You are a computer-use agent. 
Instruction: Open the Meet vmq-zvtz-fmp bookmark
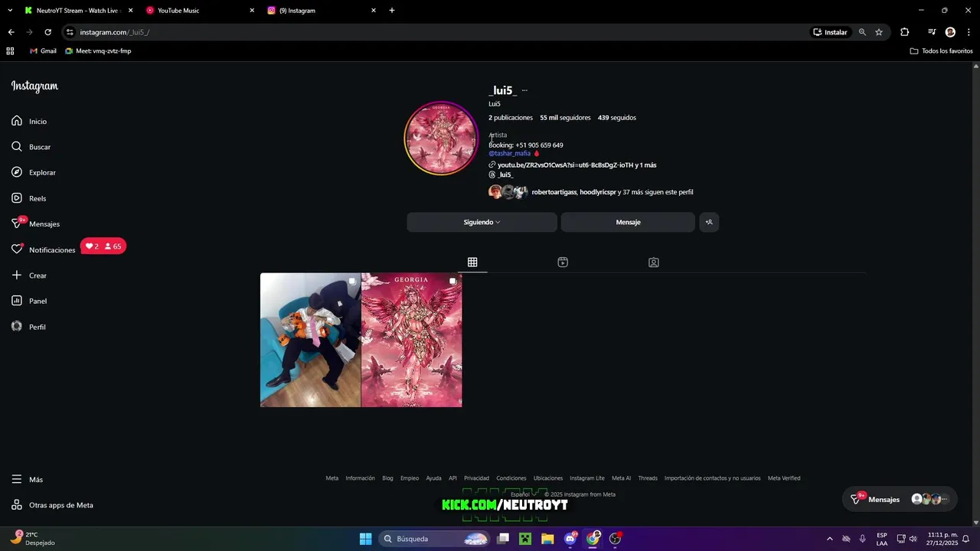pos(98,51)
